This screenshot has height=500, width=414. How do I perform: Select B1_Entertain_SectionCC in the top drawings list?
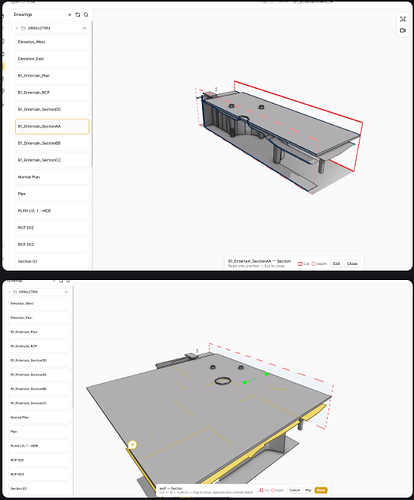(x=52, y=160)
